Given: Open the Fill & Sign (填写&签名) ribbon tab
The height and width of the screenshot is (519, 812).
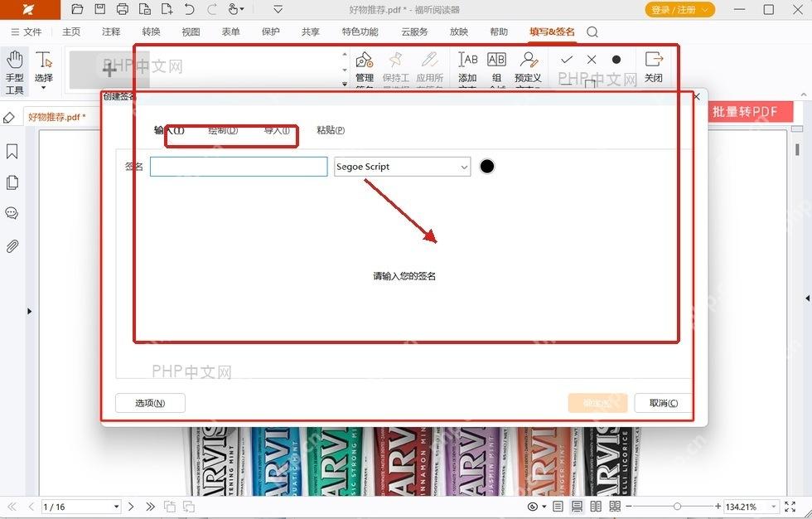Looking at the screenshot, I should click(552, 32).
